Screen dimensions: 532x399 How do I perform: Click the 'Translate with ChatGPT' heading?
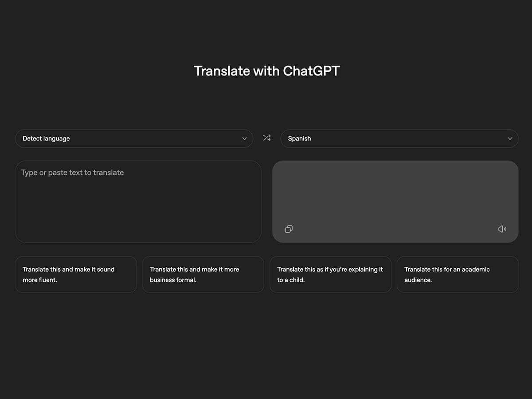click(266, 71)
